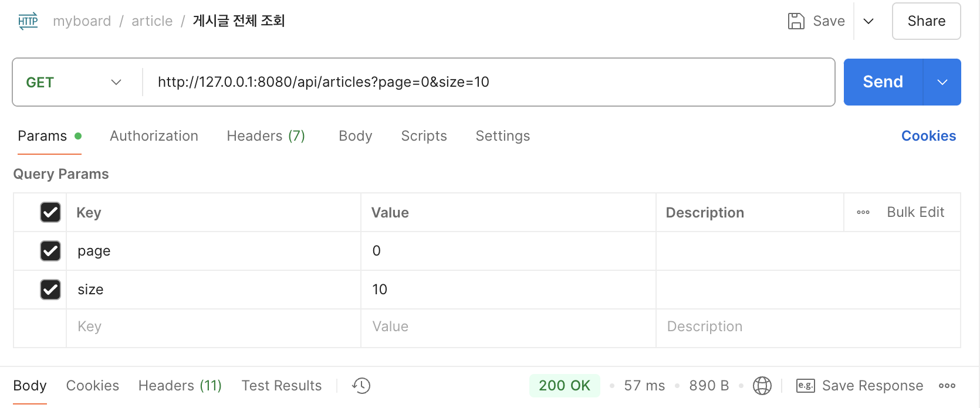
Task: Open the request Headers (7) tab
Action: click(265, 136)
